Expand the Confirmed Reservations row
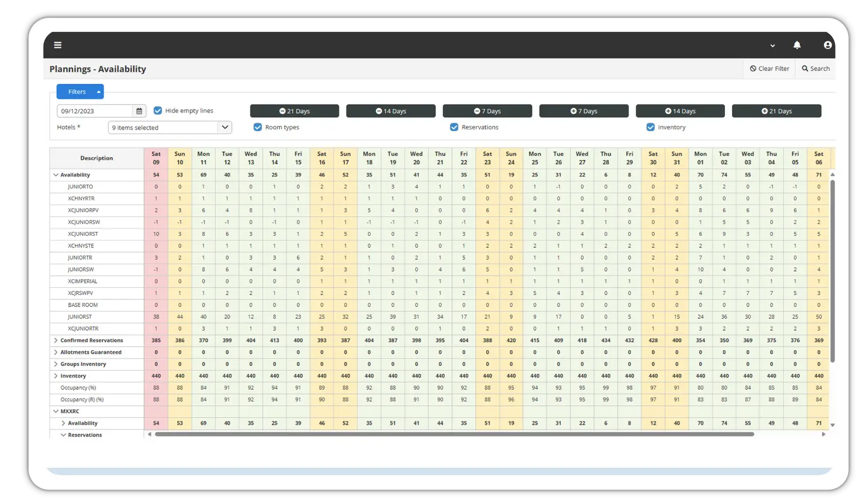 pos(56,341)
